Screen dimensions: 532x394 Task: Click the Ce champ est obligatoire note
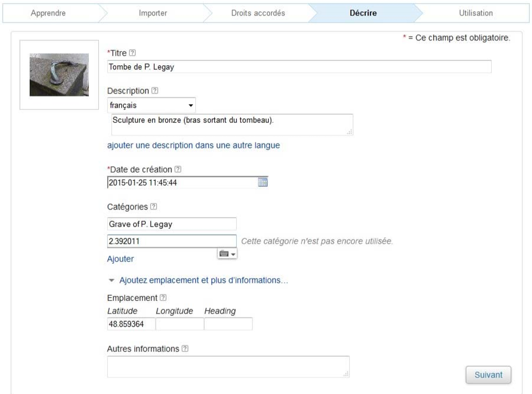(456, 38)
